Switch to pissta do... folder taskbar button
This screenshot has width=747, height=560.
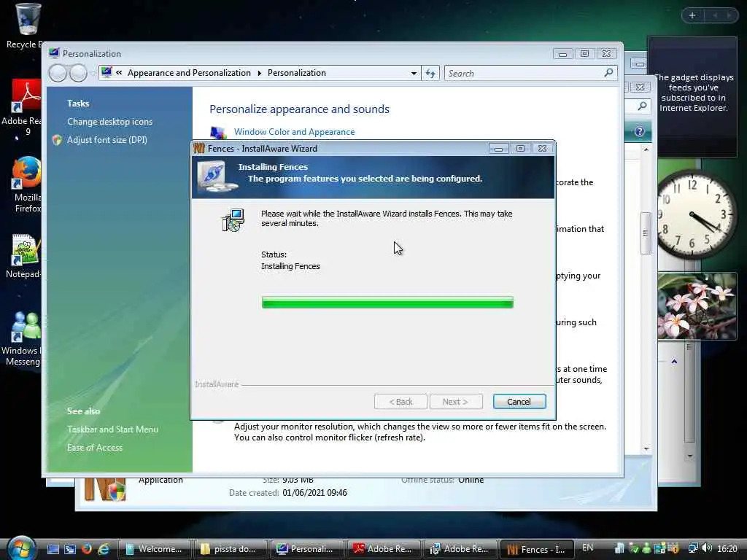pyautogui.click(x=231, y=549)
